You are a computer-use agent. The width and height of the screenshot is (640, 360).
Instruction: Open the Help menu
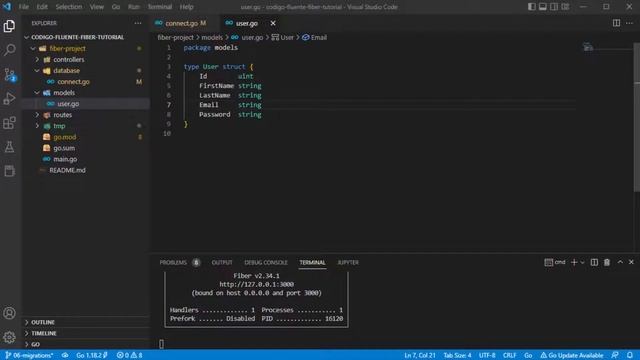click(187, 7)
